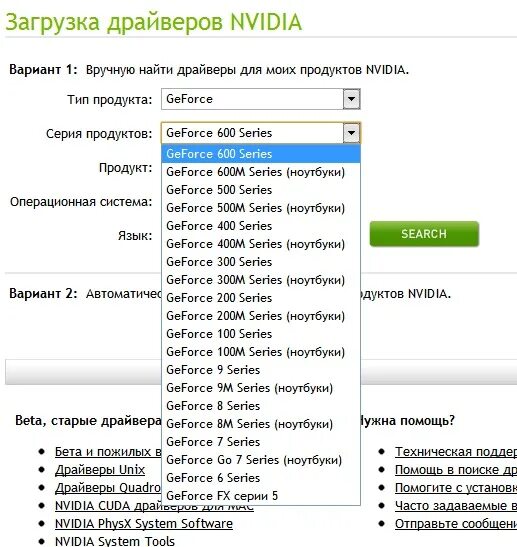Screen dimensions: 517x547
Task: Click the green SEARCH button
Action: pyautogui.click(x=424, y=234)
